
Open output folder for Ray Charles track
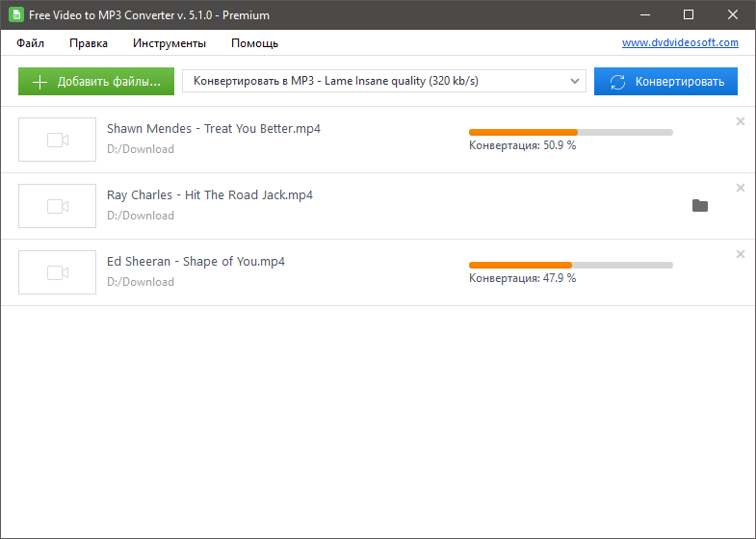click(x=699, y=206)
